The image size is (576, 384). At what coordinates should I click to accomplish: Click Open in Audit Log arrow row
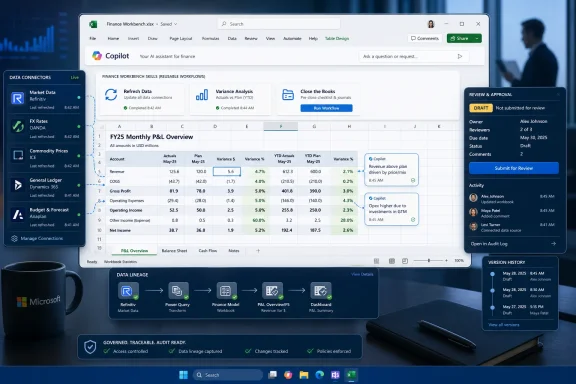click(x=513, y=244)
